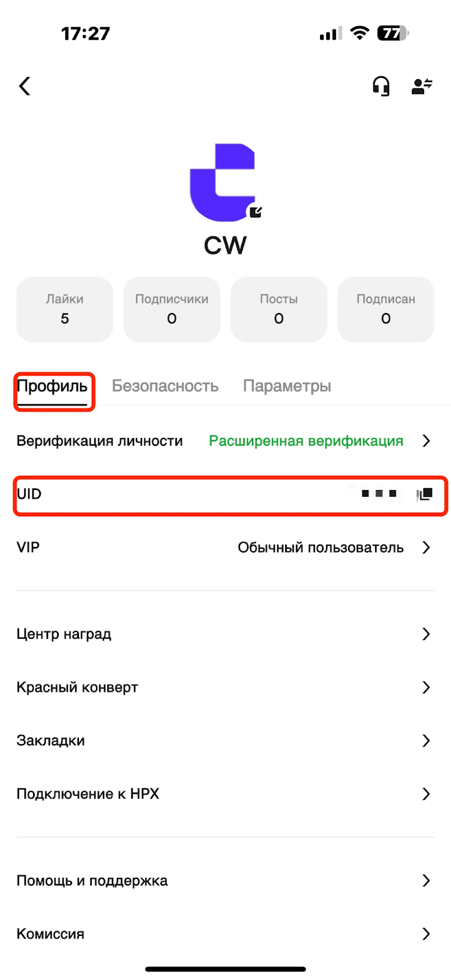
Task: Open Помощь и поддержка item
Action: pyautogui.click(x=225, y=881)
